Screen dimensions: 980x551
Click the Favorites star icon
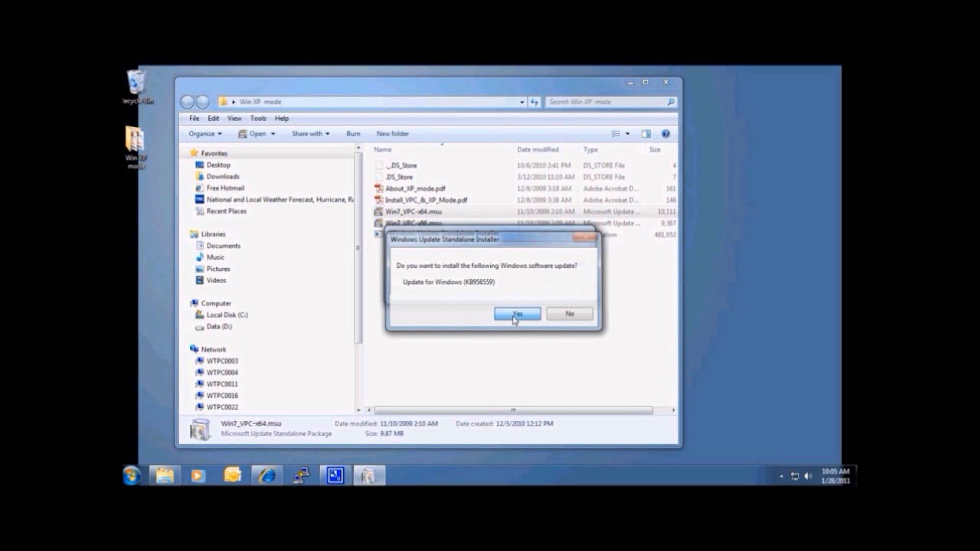(x=194, y=153)
